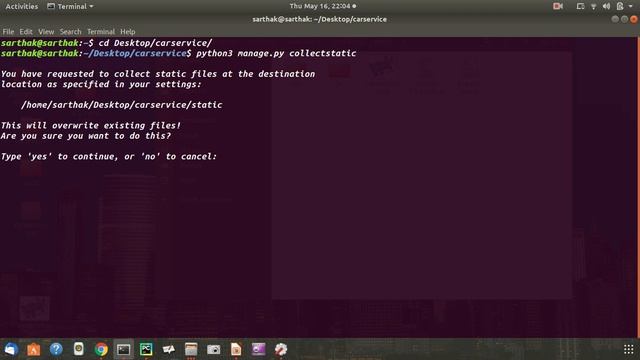Click the window title sarthak@sarthak: ~/Desktop/carservice
The width and height of the screenshot is (640, 360).
coord(319,19)
